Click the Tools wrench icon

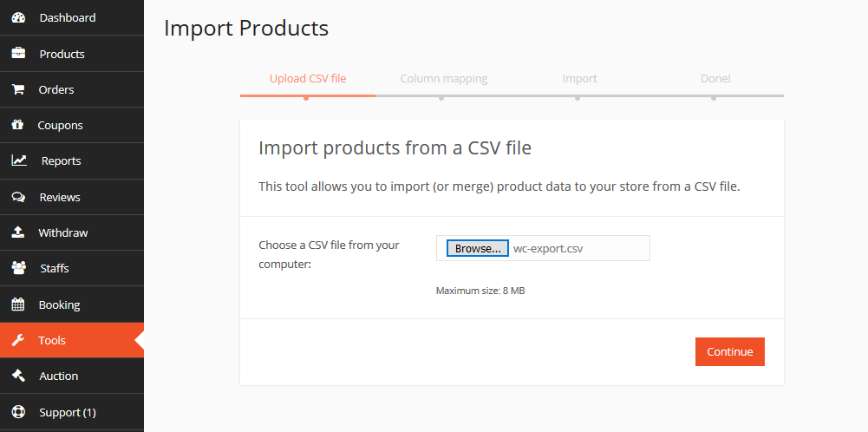click(x=18, y=340)
